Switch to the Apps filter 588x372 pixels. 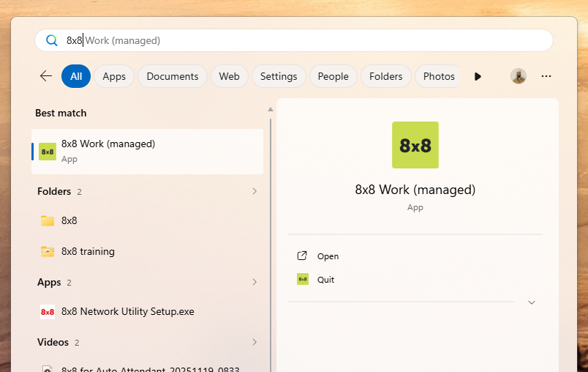tap(114, 76)
